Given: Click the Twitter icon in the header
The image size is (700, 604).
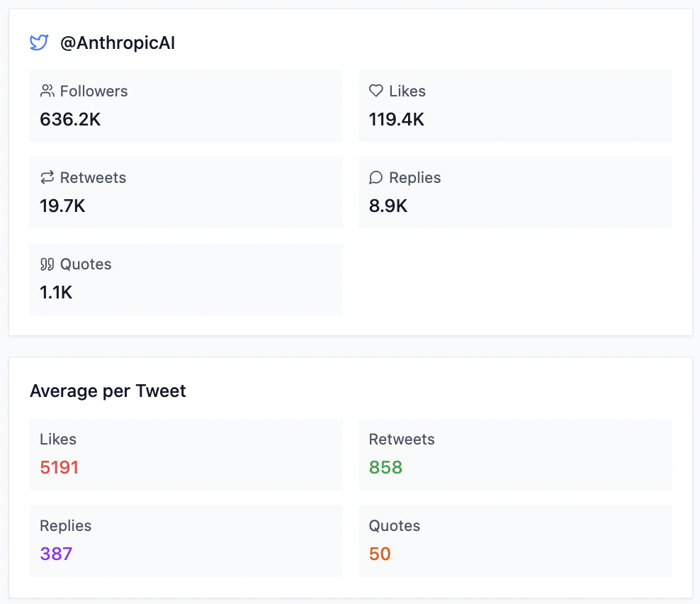Looking at the screenshot, I should click(x=39, y=43).
